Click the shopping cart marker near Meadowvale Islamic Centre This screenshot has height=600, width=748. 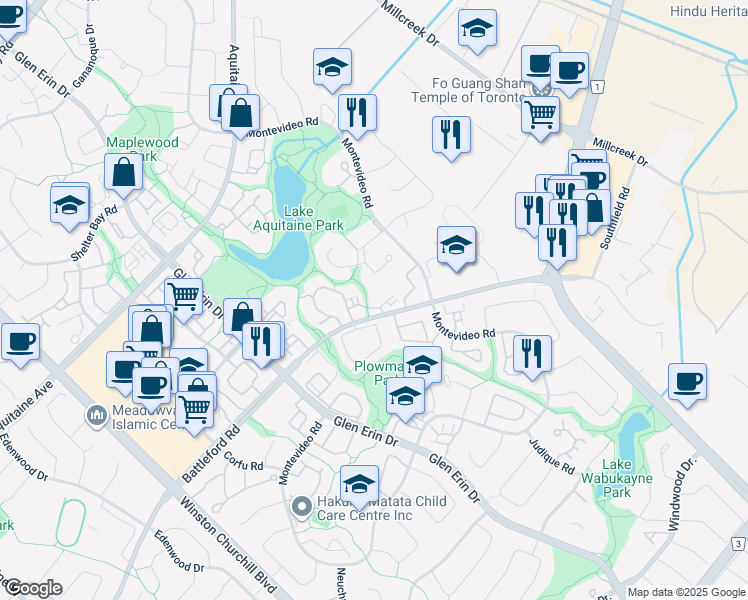coord(195,411)
